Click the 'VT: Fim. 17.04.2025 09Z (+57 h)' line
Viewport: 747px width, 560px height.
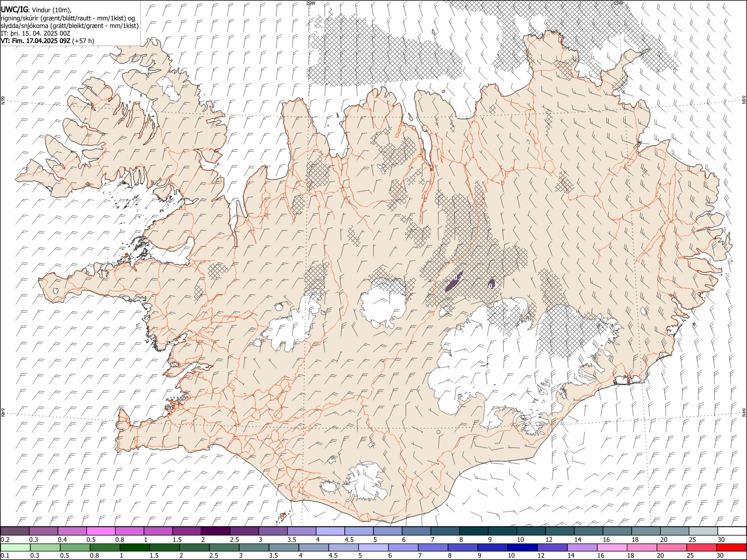47,41
